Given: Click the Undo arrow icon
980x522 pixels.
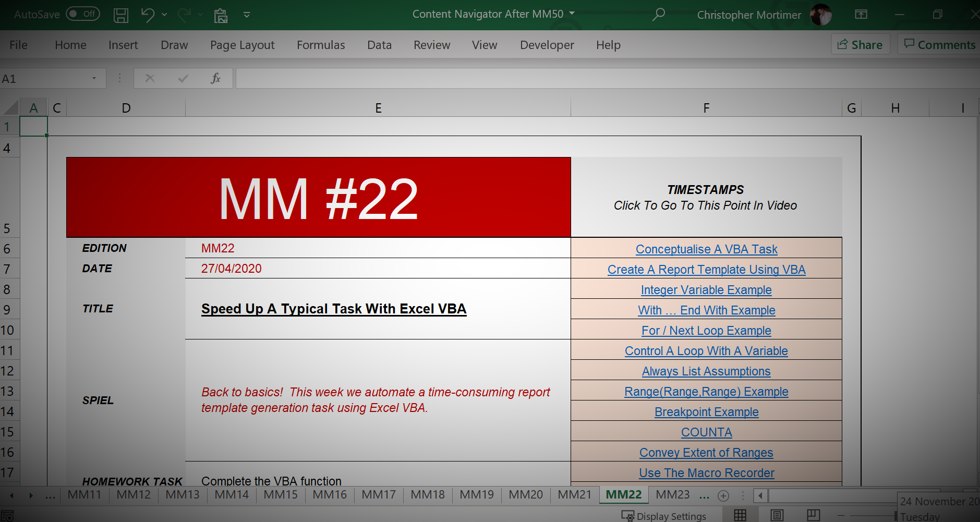Looking at the screenshot, I should pyautogui.click(x=148, y=15).
